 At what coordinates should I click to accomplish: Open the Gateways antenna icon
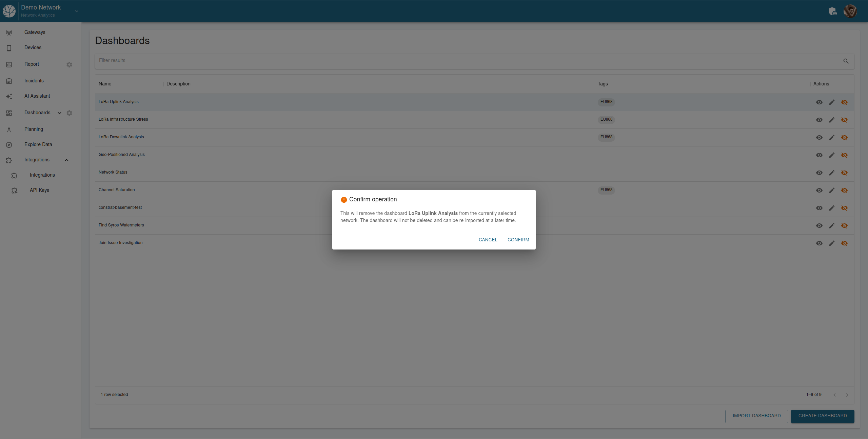9,33
